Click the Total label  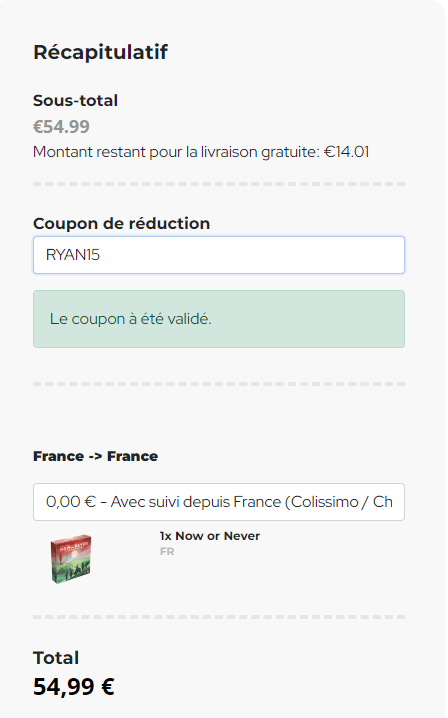point(56,658)
